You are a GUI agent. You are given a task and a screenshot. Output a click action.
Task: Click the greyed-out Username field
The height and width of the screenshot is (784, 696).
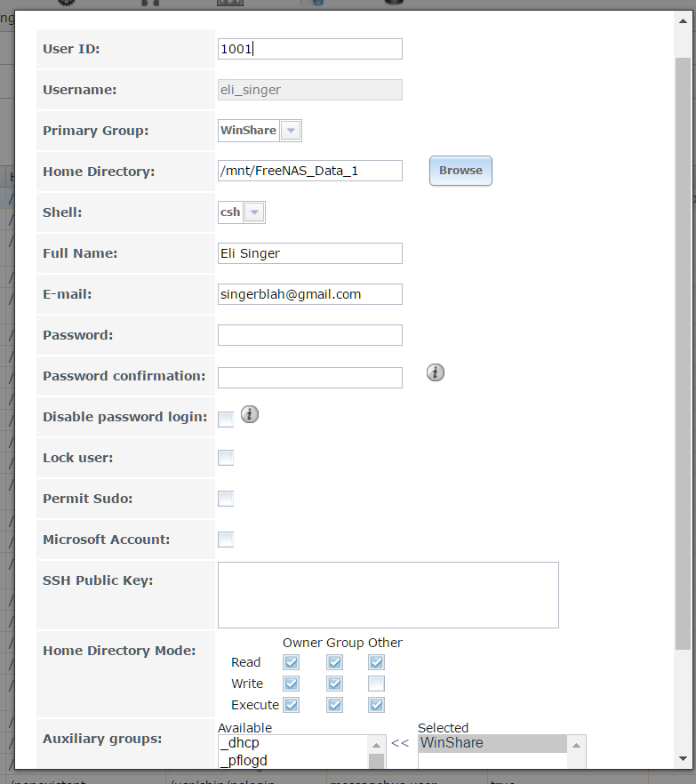[x=310, y=90]
